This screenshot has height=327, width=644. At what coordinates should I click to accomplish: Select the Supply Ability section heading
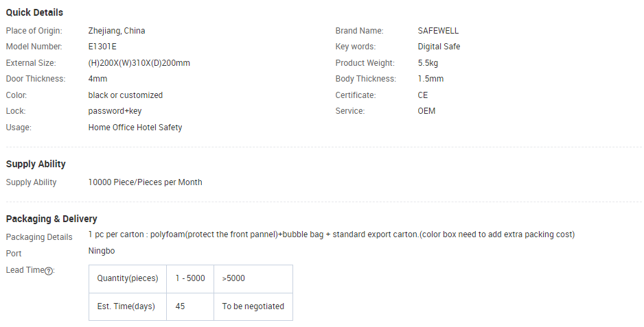36,164
